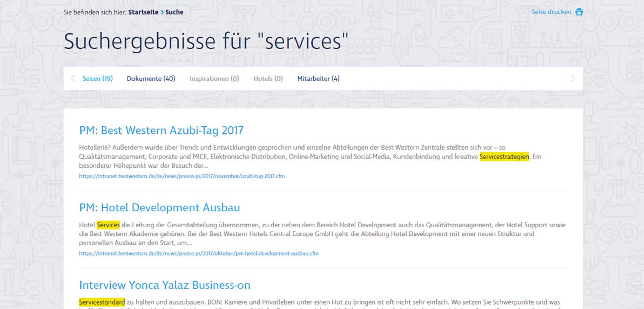Click the highlighted word Servicestrategien
Image resolution: width=644 pixels, height=309 pixels.
(x=504, y=157)
